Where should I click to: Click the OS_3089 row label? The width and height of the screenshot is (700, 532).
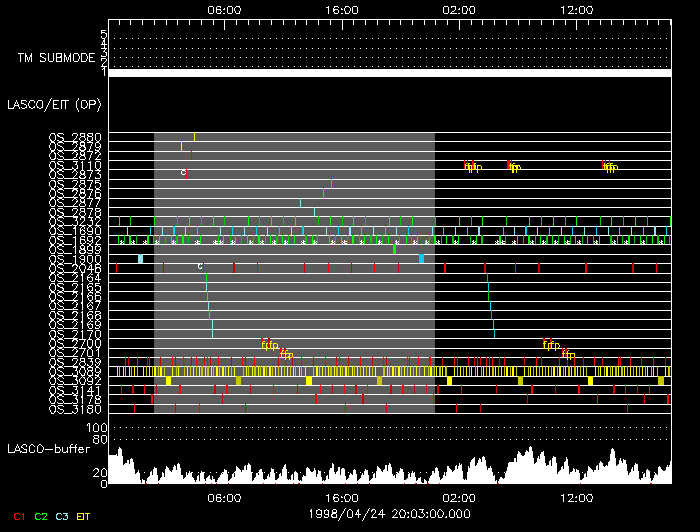point(75,371)
